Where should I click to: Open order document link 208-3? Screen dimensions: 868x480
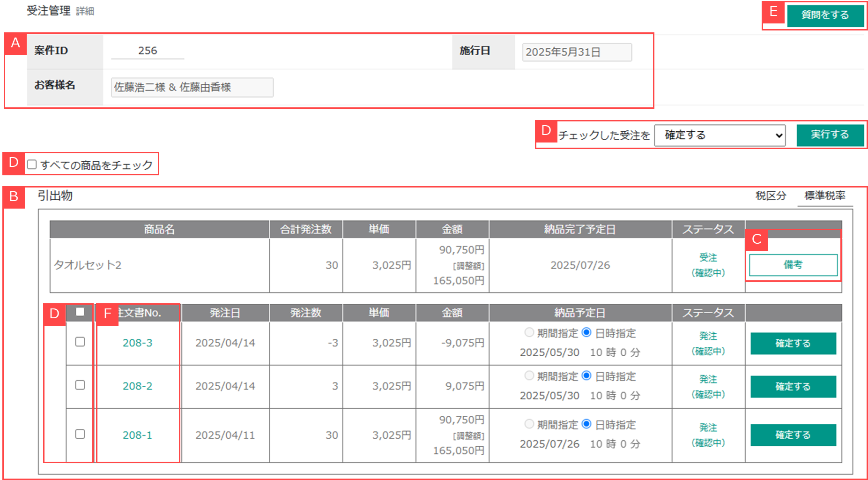pos(137,343)
